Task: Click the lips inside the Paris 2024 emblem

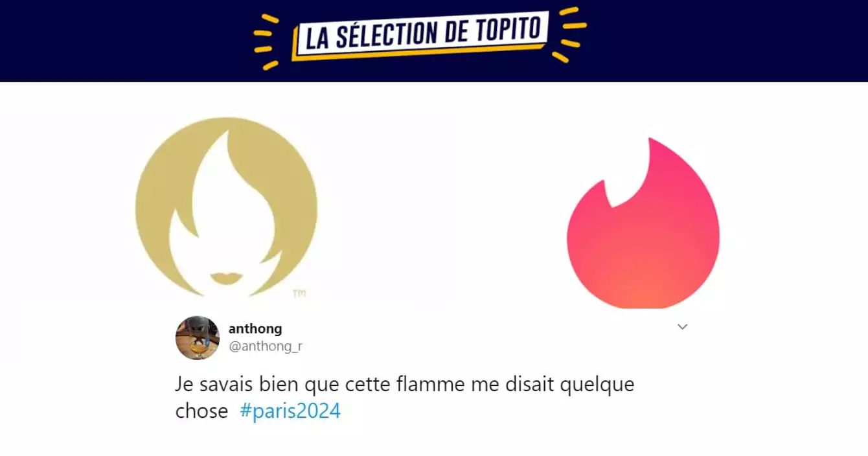Action: (x=225, y=278)
